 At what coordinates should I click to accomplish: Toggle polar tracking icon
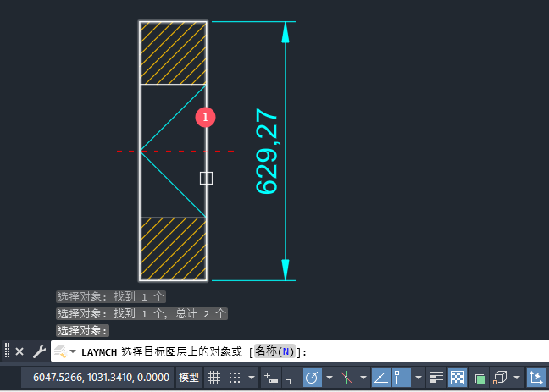pyautogui.click(x=313, y=378)
